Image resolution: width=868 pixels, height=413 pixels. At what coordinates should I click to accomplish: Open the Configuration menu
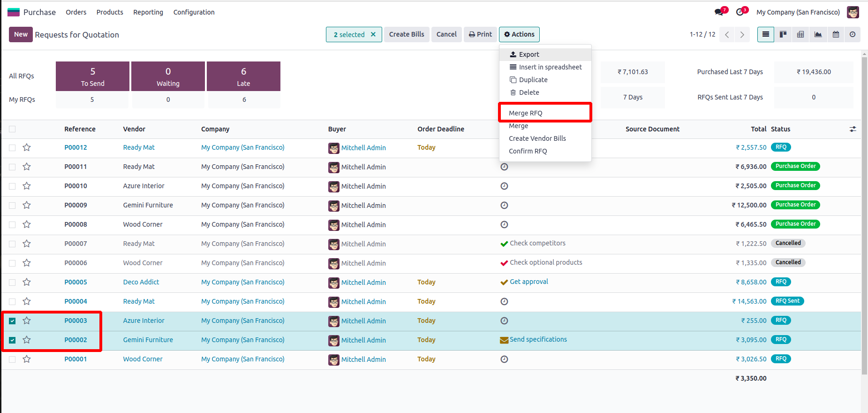pos(194,12)
